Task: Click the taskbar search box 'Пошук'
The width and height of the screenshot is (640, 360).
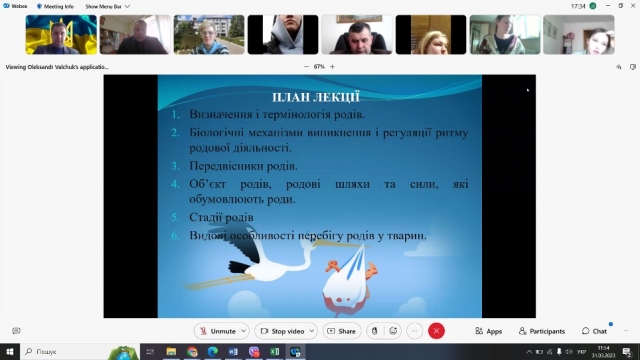Action: click(80, 351)
